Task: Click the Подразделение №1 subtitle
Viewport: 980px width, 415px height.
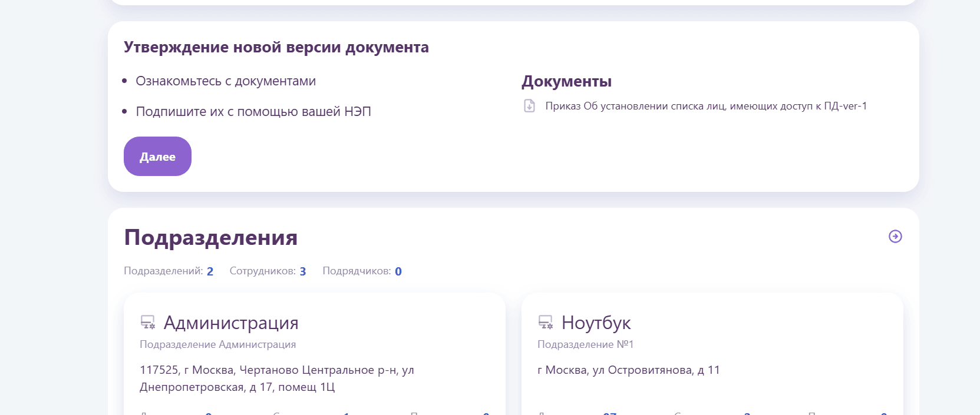Action: [585, 344]
